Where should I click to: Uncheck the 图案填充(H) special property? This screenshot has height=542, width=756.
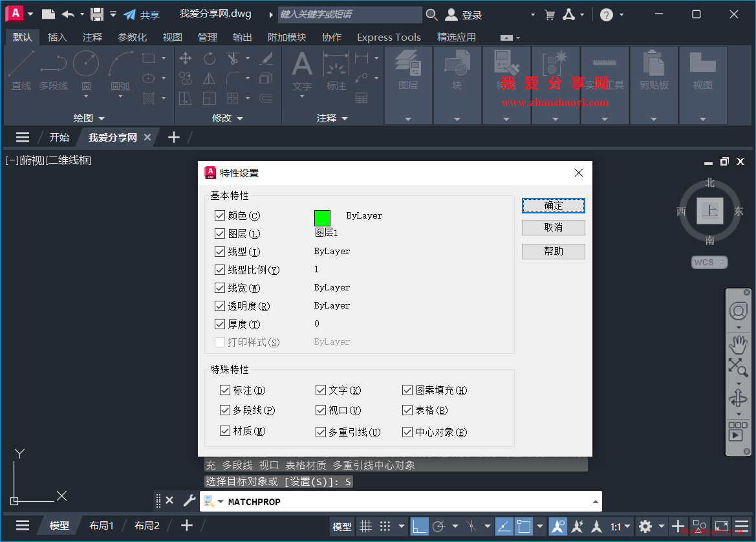pos(407,390)
